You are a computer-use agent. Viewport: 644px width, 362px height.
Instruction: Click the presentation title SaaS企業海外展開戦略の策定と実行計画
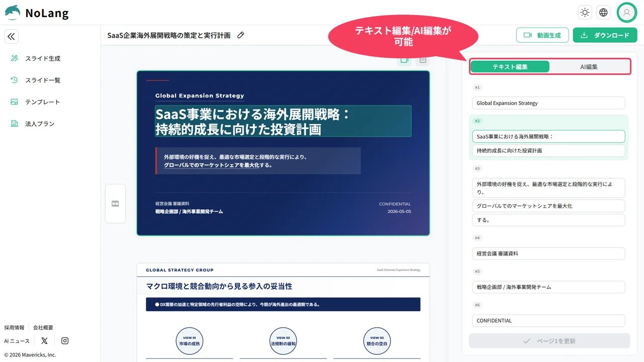pyautogui.click(x=169, y=35)
